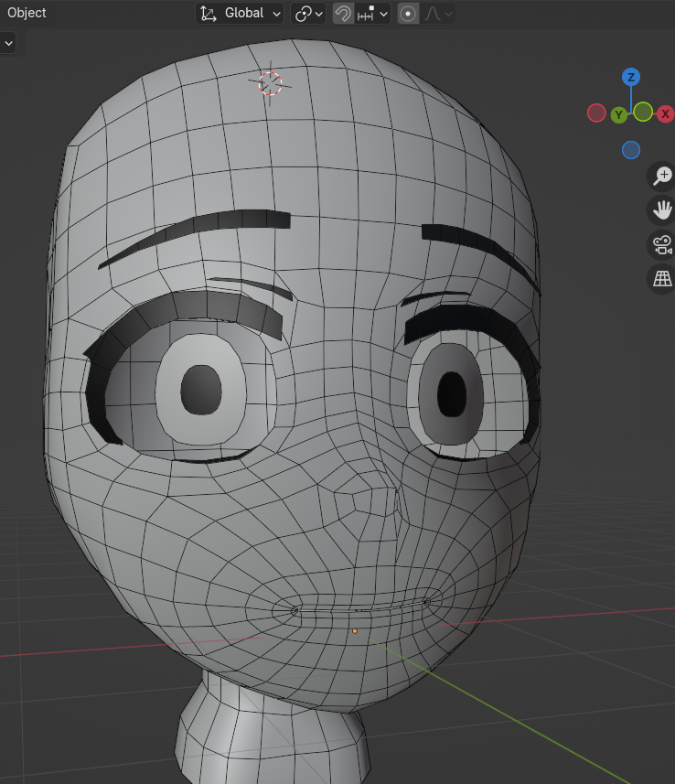
Task: Click the negative Z axis circle on the gizmo
Action: tap(631, 150)
